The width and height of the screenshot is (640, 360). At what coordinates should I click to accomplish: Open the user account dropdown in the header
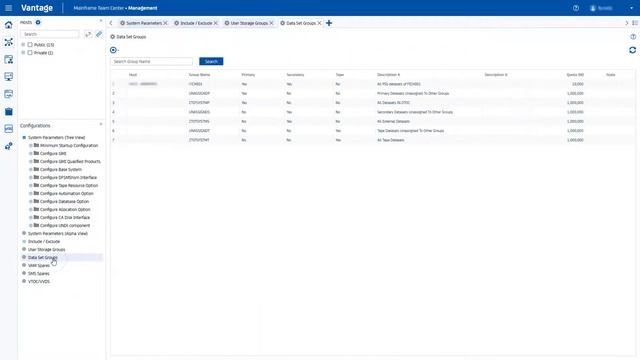click(x=631, y=8)
